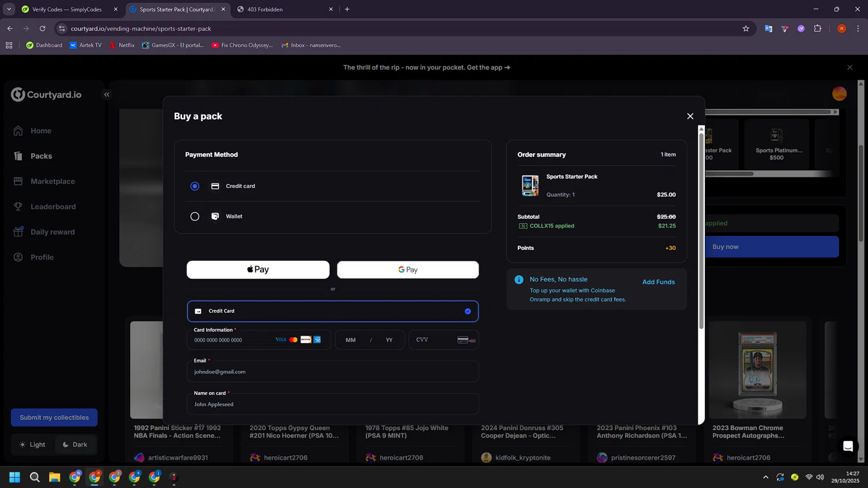This screenshot has height=488, width=868.
Task: Open Daily reward in sidebar
Action: [52, 232]
